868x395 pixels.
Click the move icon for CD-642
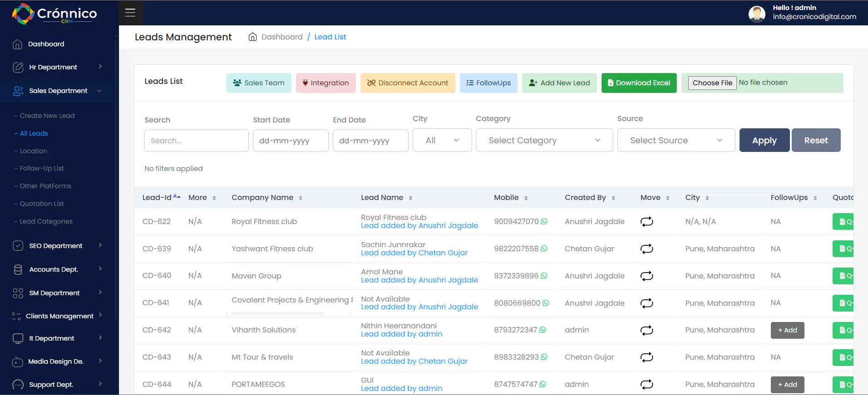click(646, 330)
